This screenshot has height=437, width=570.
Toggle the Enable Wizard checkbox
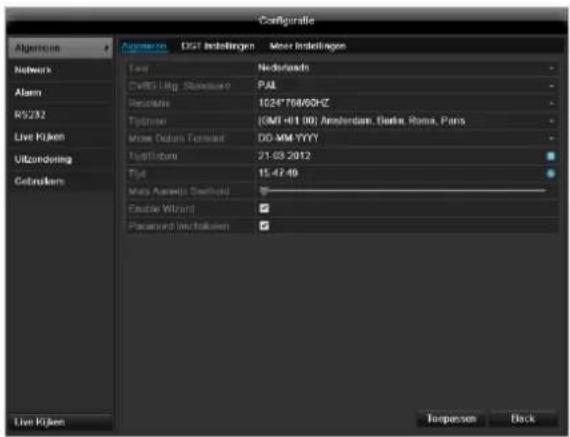coord(264,208)
